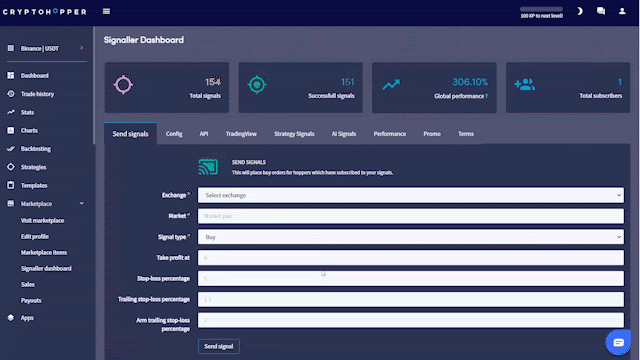Image resolution: width=640 pixels, height=360 pixels.
Task: Click the Signaller Dashboard heading
Action: pos(144,40)
